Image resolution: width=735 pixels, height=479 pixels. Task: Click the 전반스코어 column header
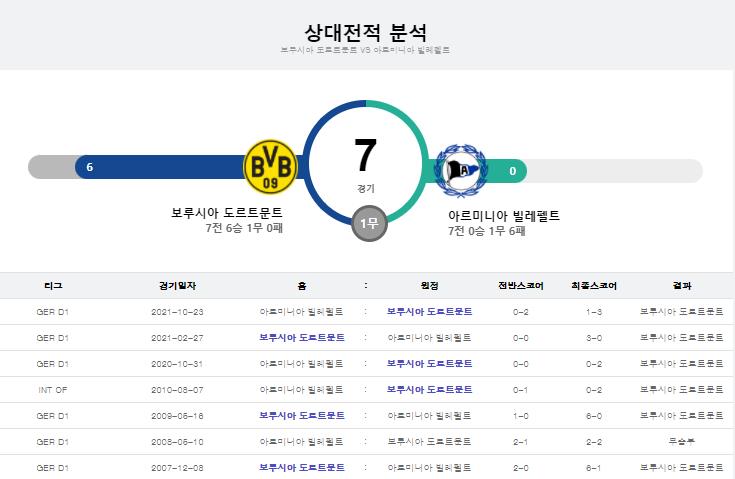click(x=521, y=285)
